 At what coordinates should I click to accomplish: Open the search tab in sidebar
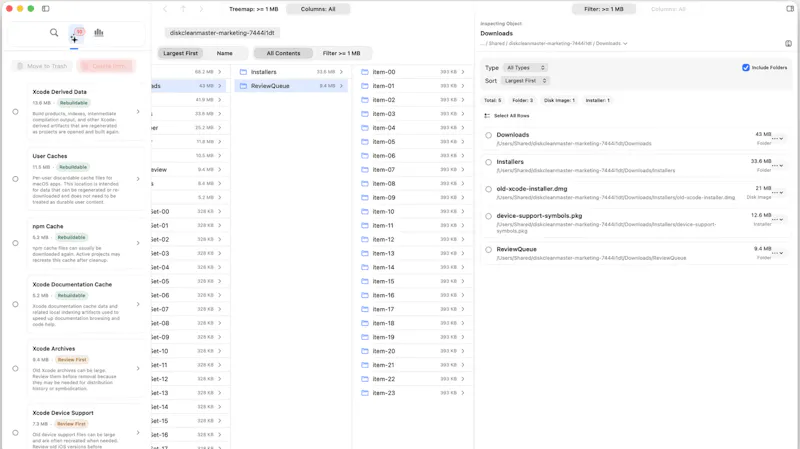click(54, 33)
